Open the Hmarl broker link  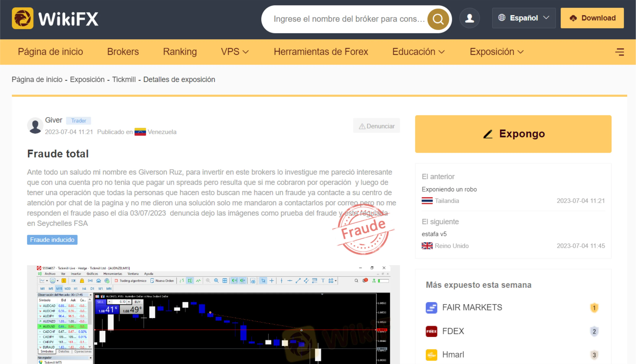(453, 355)
